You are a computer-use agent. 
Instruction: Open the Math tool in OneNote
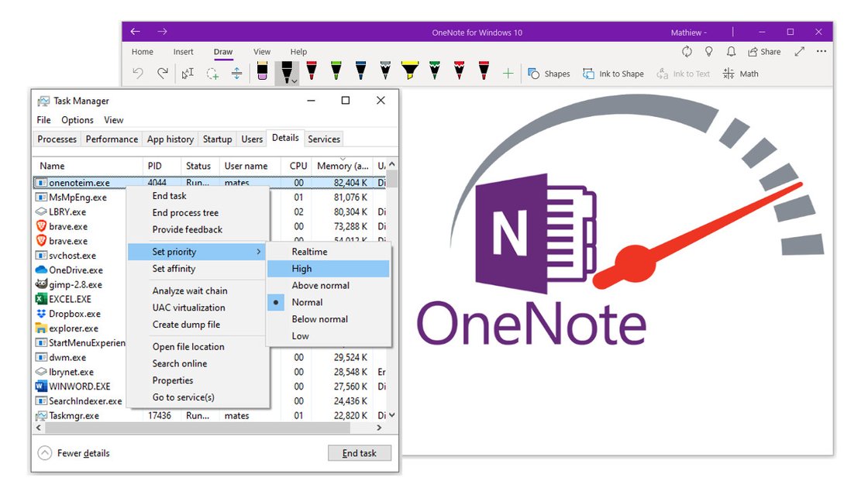tap(741, 74)
